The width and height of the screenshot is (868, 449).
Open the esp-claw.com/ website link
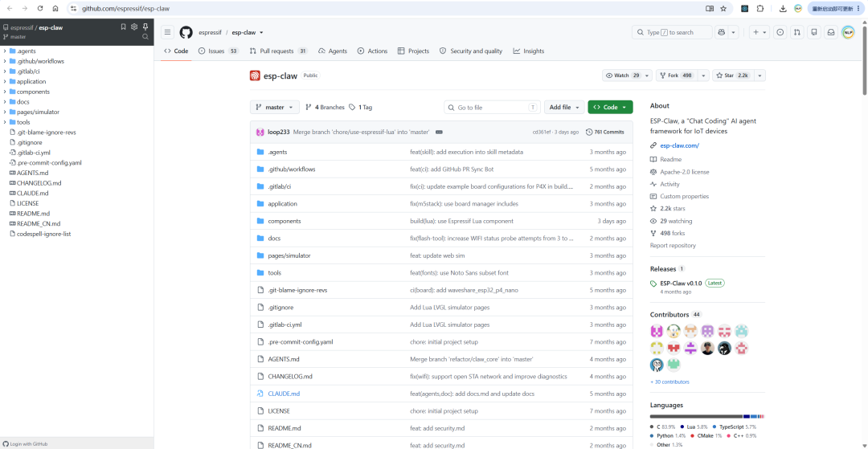point(679,146)
